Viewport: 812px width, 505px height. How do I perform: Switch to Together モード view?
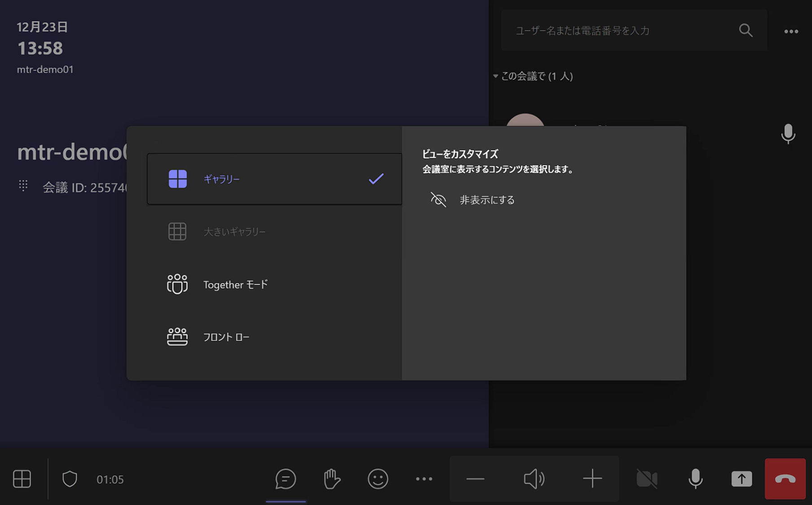point(235,285)
